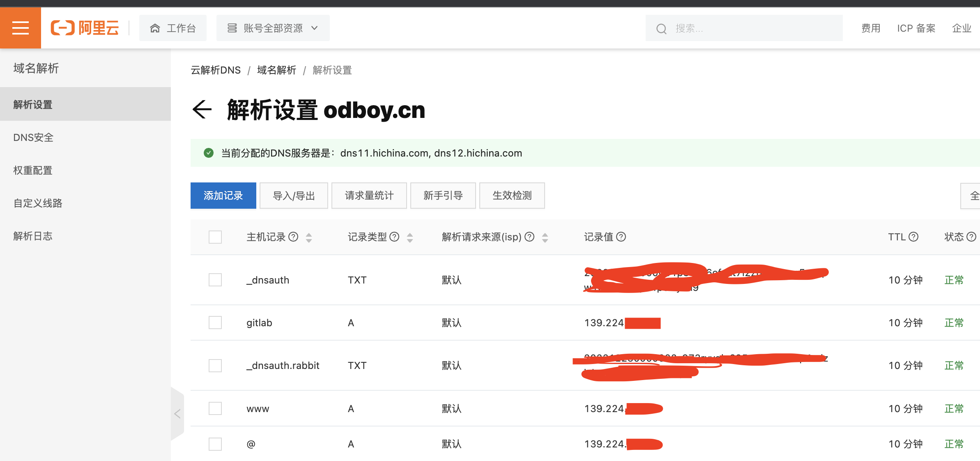The width and height of the screenshot is (980, 461).
Task: Click help icon next to 主机记录
Action: click(x=293, y=237)
